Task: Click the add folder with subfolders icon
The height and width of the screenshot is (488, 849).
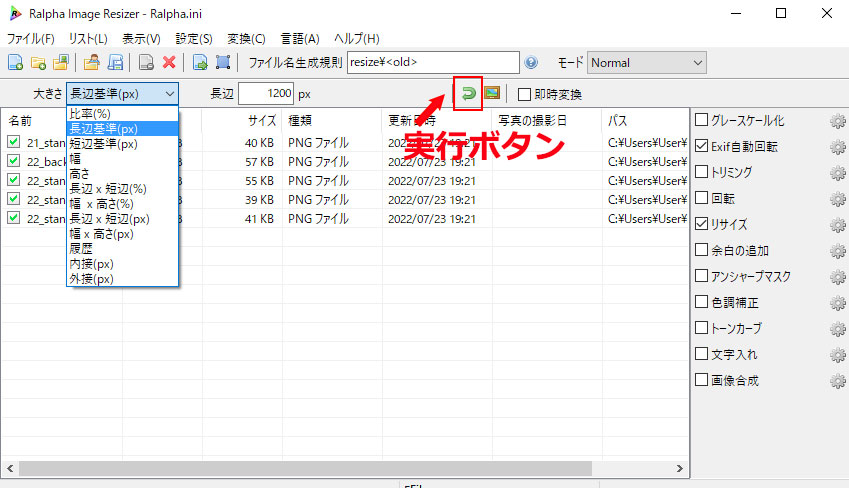Action: pyautogui.click(x=61, y=62)
